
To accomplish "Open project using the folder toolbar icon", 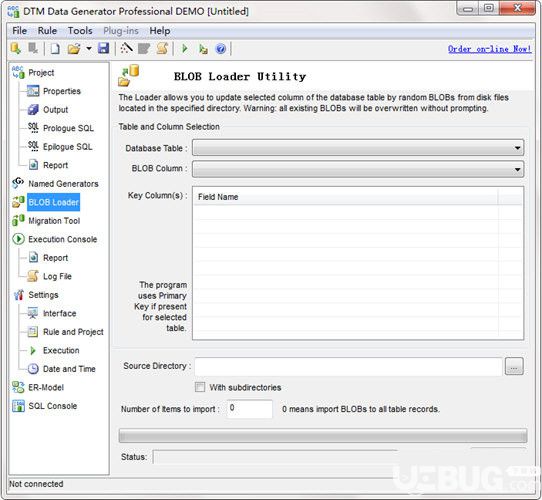I will tap(74, 49).
